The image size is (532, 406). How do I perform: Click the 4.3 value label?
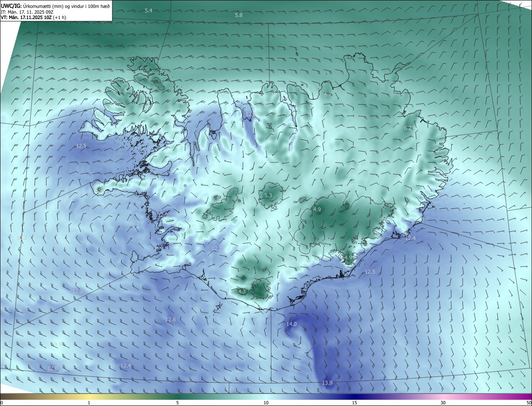(242, 292)
